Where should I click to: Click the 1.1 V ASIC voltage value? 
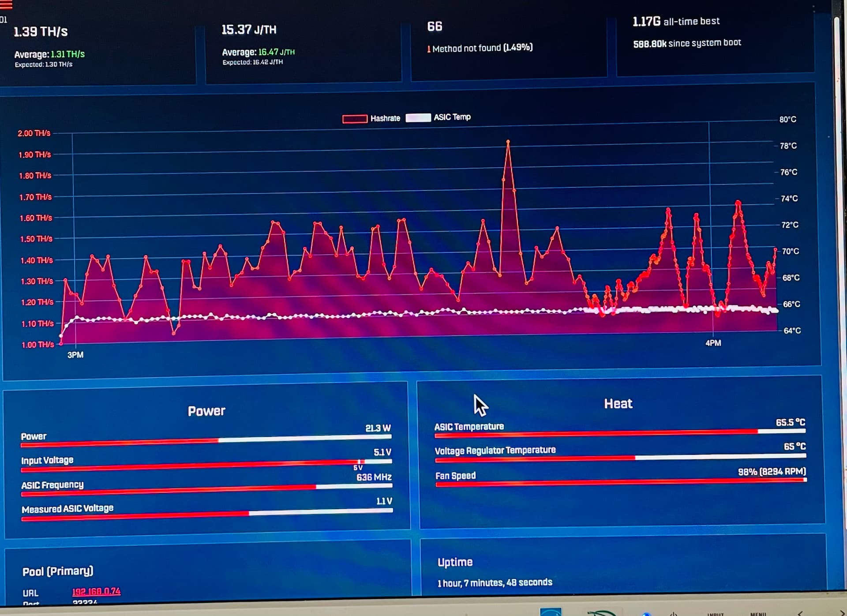[x=384, y=501]
